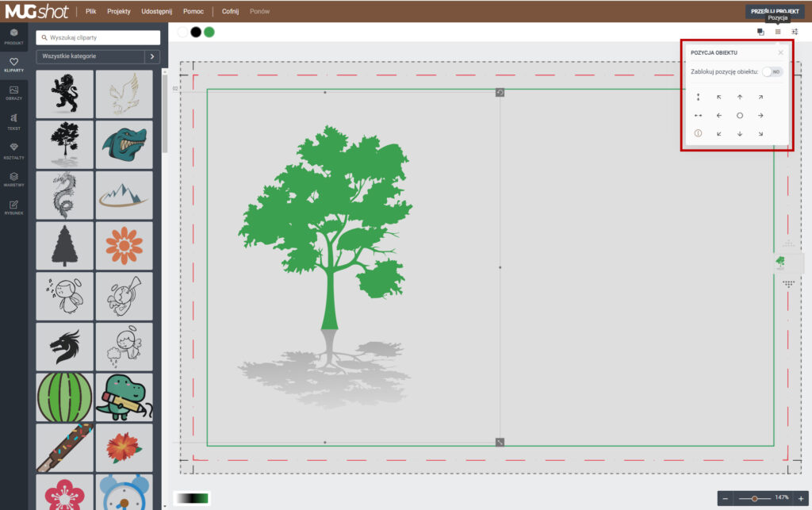Toggle the Zablokuj pozycję obiektu switch
The width and height of the screenshot is (812, 510).
(772, 71)
